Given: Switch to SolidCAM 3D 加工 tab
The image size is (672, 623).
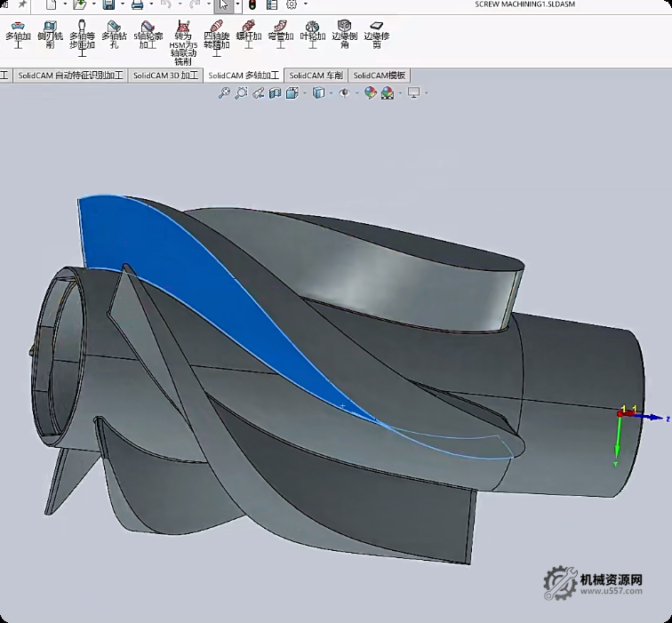Looking at the screenshot, I should [x=165, y=76].
